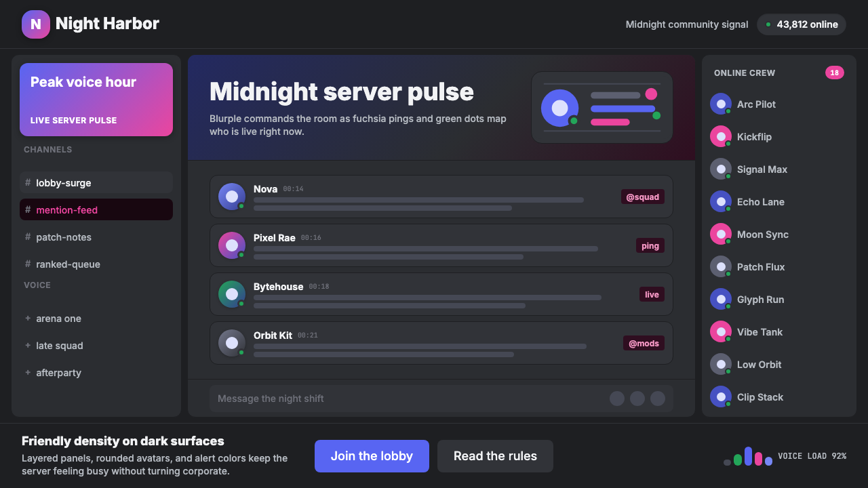This screenshot has width=868, height=488.
Task: Join the late squad voice channel
Action: point(96,345)
